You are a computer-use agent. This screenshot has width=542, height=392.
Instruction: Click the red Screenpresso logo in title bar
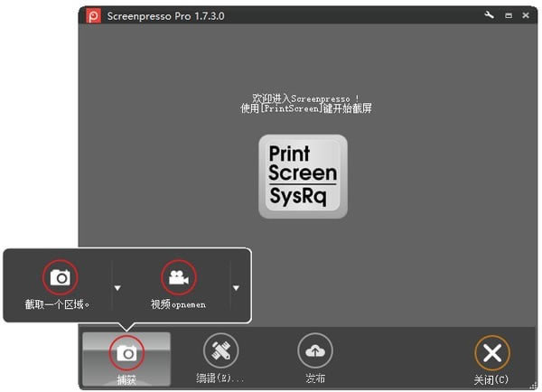tap(93, 16)
